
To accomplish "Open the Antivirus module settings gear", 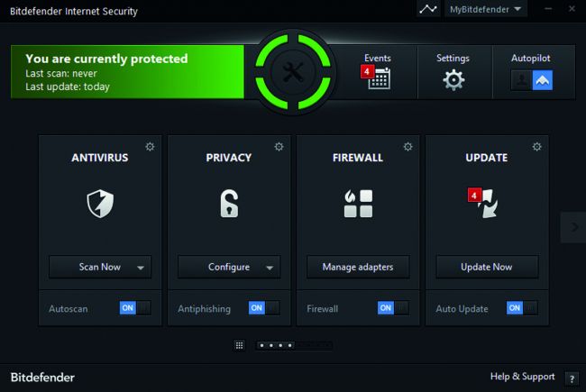I will coord(150,146).
